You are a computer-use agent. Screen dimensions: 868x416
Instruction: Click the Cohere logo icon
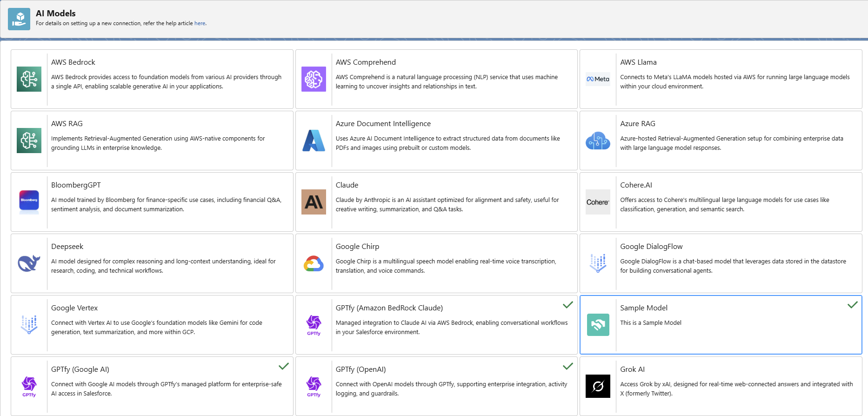598,202
